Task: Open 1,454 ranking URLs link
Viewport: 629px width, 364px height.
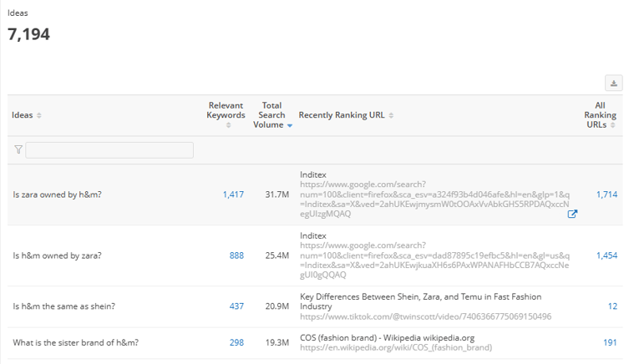Action: [607, 255]
